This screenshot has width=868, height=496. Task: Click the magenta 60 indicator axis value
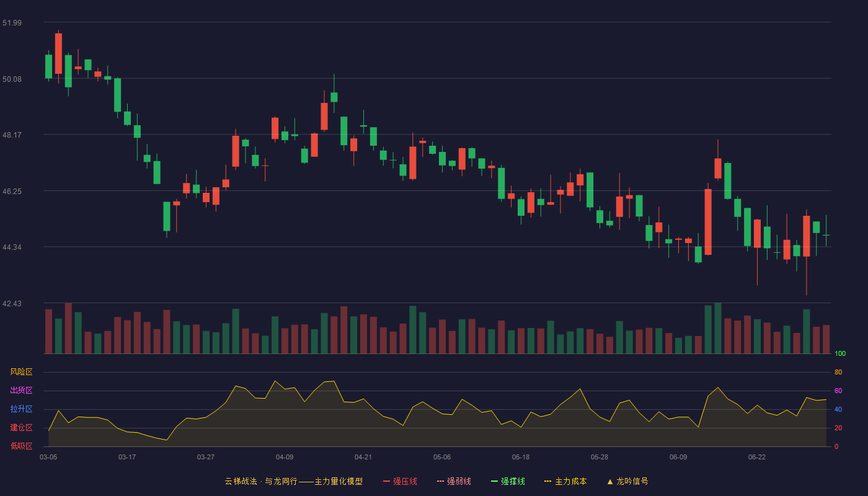(838, 391)
